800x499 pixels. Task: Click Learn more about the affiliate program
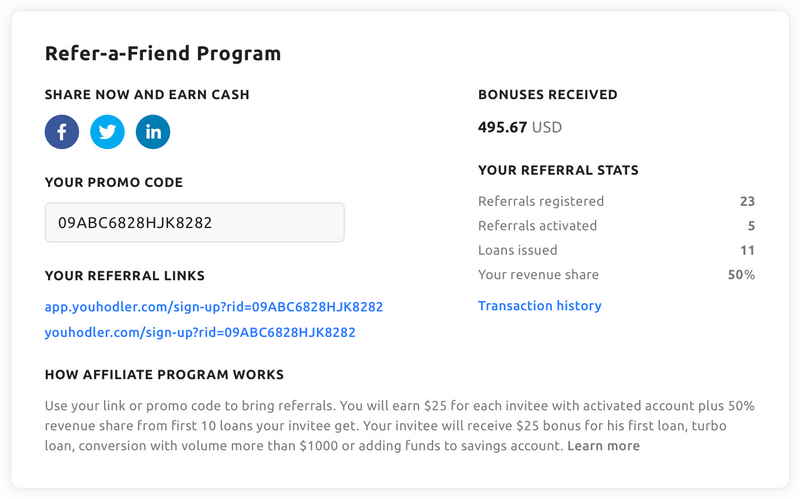603,446
